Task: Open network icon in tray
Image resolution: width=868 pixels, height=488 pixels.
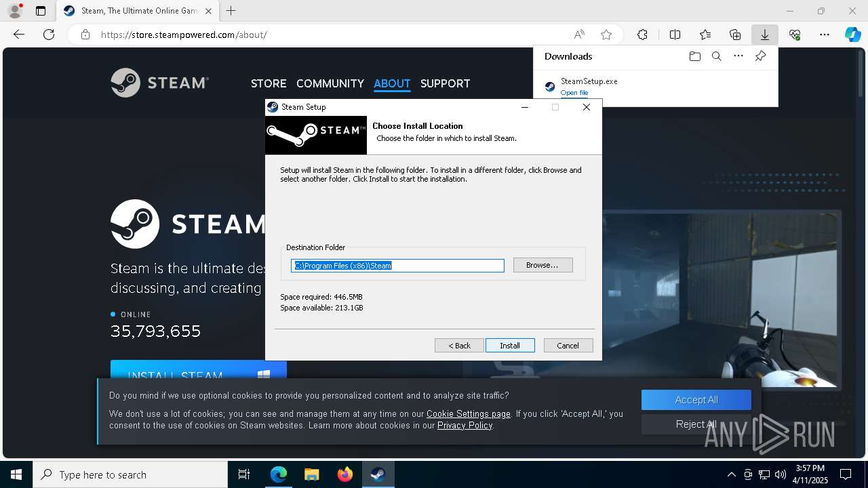Action: [x=764, y=474]
